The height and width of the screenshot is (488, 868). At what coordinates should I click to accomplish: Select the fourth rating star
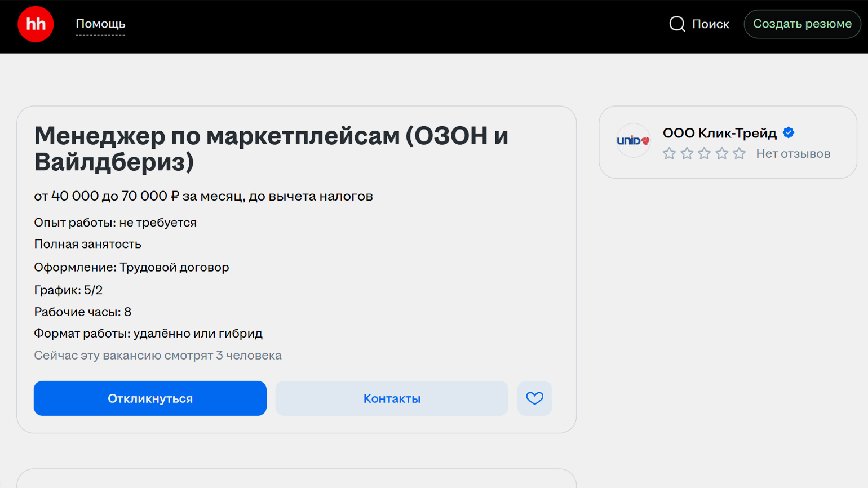tap(721, 153)
